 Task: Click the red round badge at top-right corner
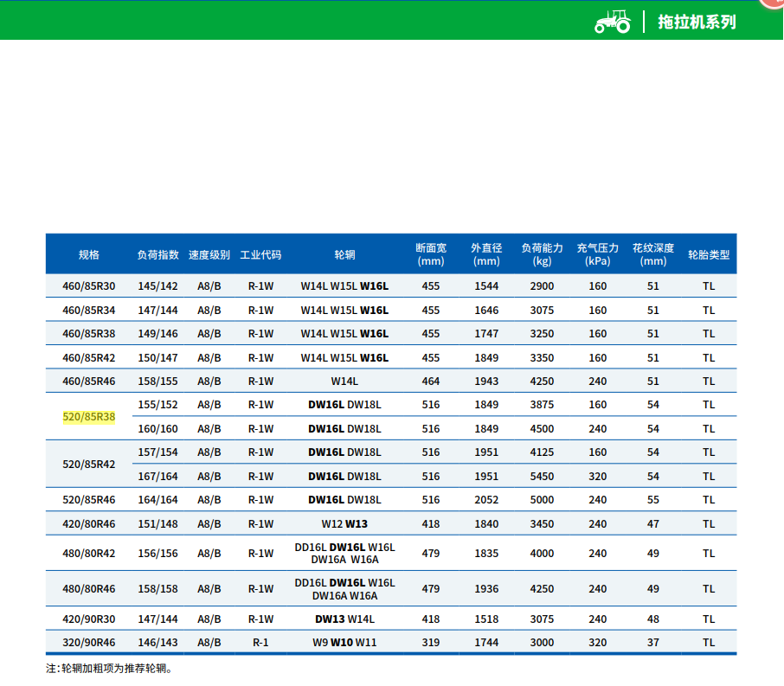[773, 3]
